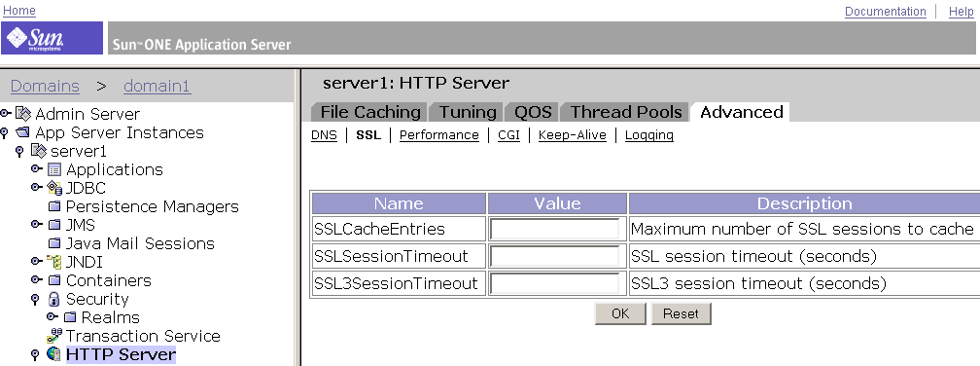
Task: Focus the SSLCacheEntries value field
Action: click(x=555, y=229)
